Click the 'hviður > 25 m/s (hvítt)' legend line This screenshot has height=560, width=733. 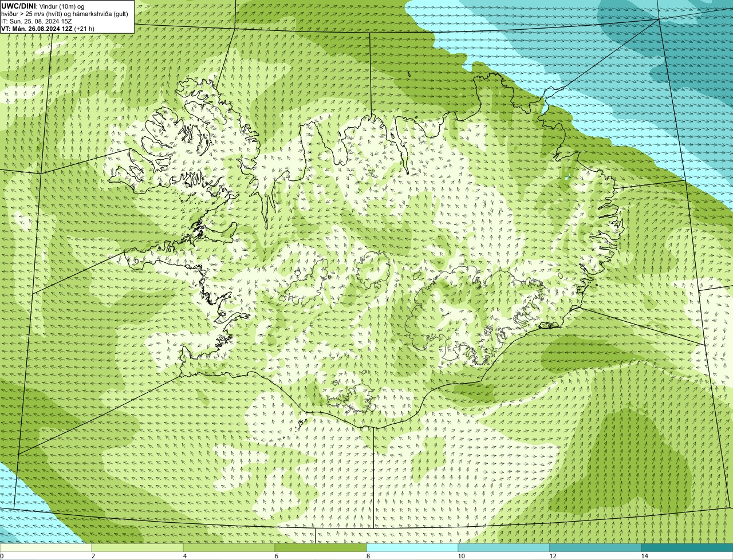[65, 13]
